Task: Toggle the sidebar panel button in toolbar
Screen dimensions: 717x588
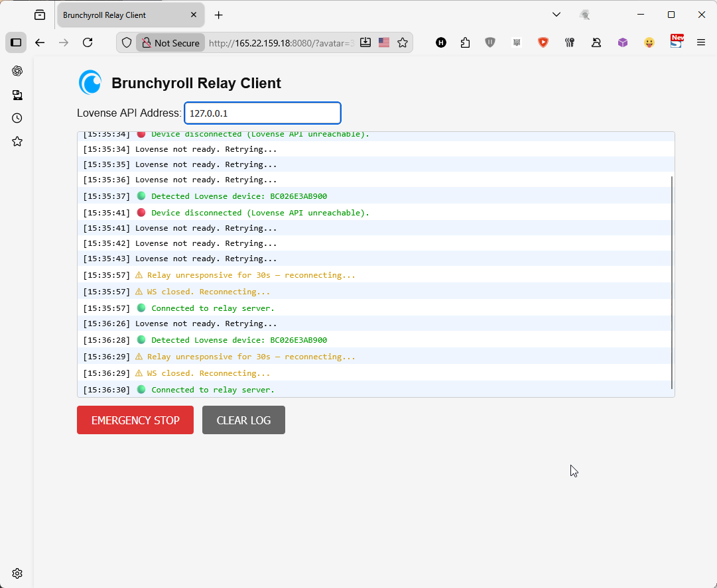Action: [16, 42]
